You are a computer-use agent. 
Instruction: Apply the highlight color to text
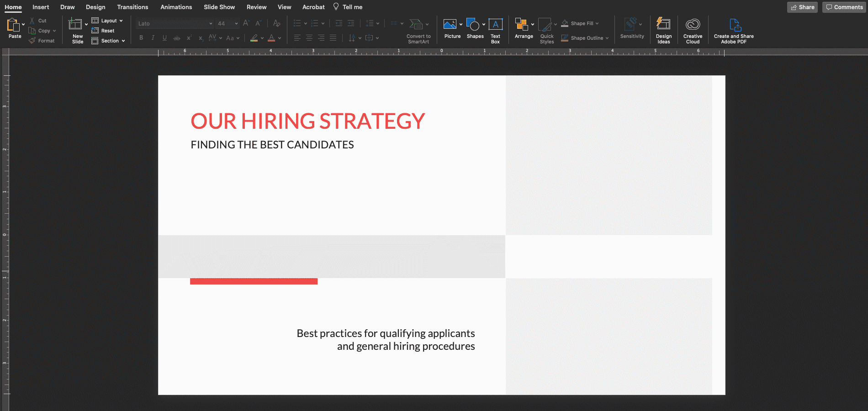(254, 38)
